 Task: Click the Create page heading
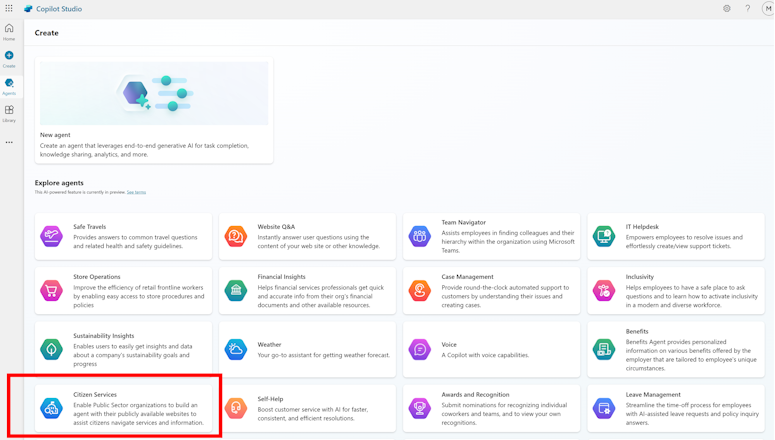(x=46, y=33)
